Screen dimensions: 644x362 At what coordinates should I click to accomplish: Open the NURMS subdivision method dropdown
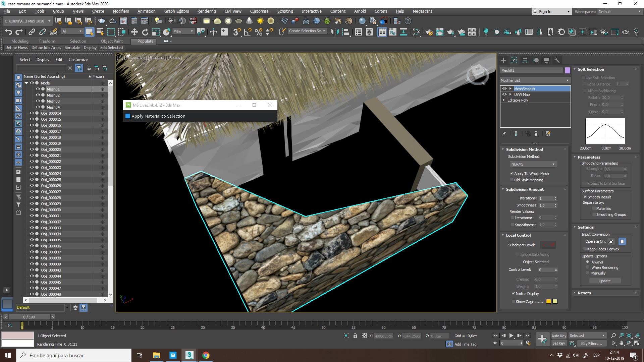coord(533,164)
